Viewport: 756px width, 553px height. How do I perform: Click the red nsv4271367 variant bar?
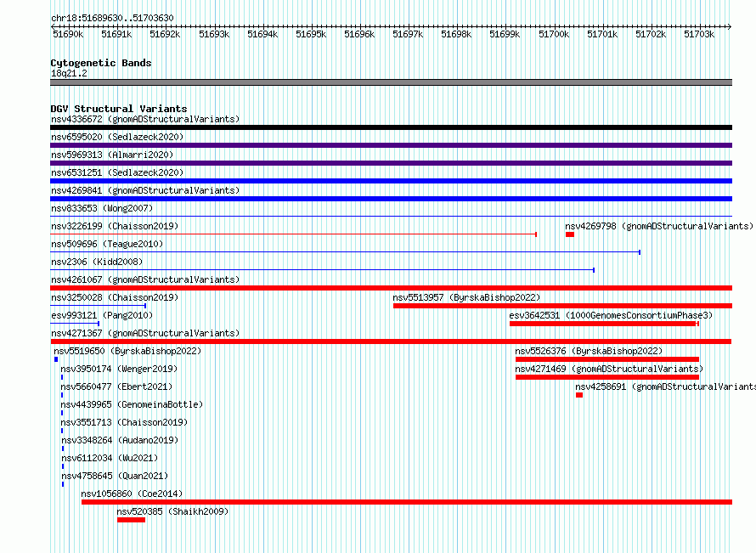click(x=391, y=341)
